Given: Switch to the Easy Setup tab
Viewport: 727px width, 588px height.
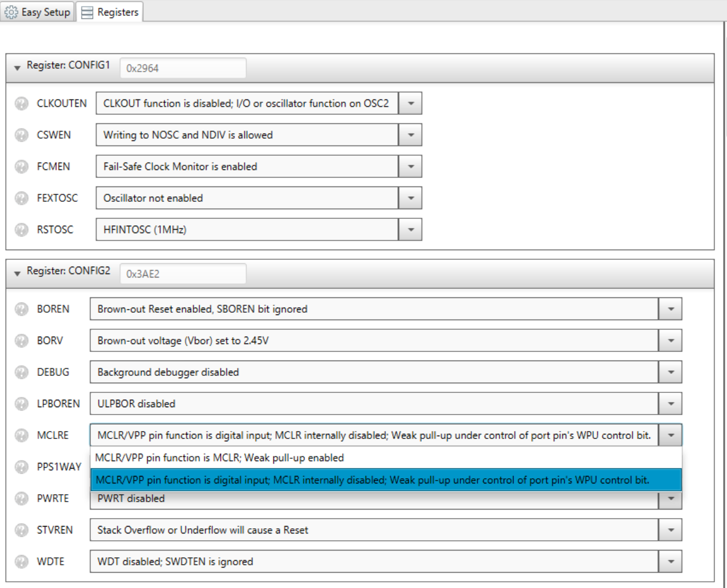Looking at the screenshot, I should click(x=38, y=12).
